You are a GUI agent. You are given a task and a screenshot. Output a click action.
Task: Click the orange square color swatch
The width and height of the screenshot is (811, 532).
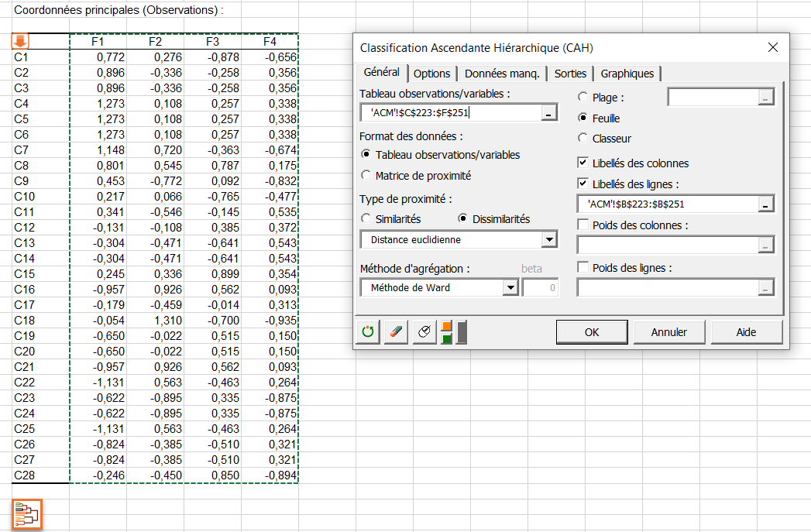pos(446,326)
